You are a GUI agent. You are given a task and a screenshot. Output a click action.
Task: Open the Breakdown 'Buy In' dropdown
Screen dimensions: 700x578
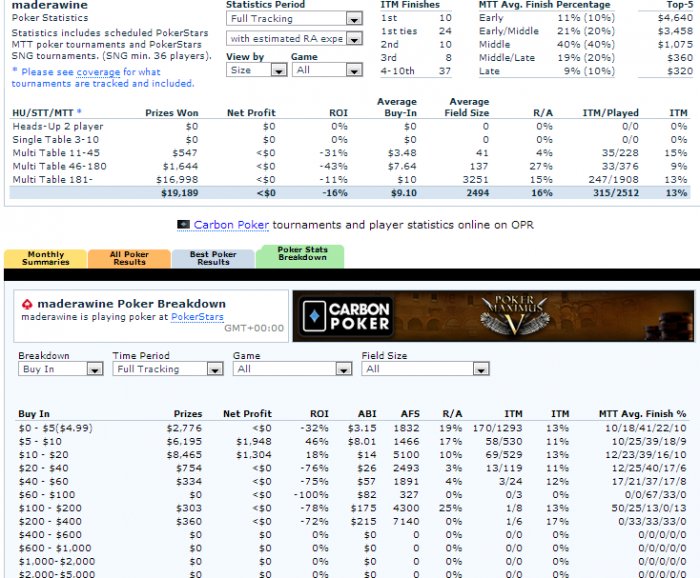[61, 369]
